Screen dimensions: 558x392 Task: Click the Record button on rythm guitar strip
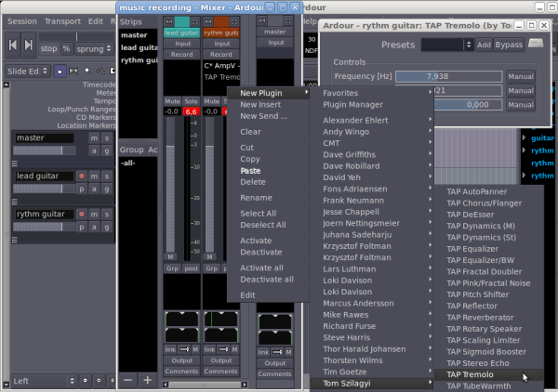click(221, 55)
